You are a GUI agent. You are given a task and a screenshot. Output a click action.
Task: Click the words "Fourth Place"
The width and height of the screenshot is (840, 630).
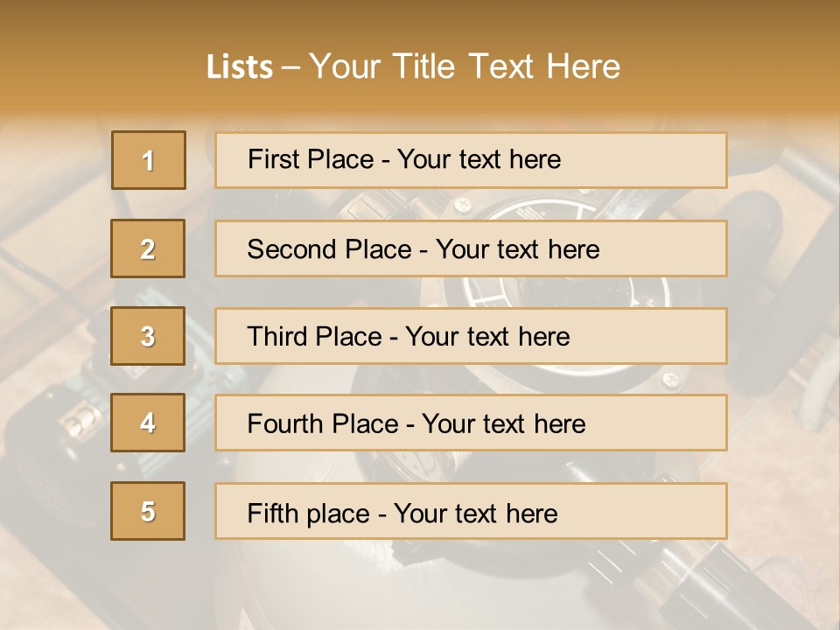click(x=322, y=424)
